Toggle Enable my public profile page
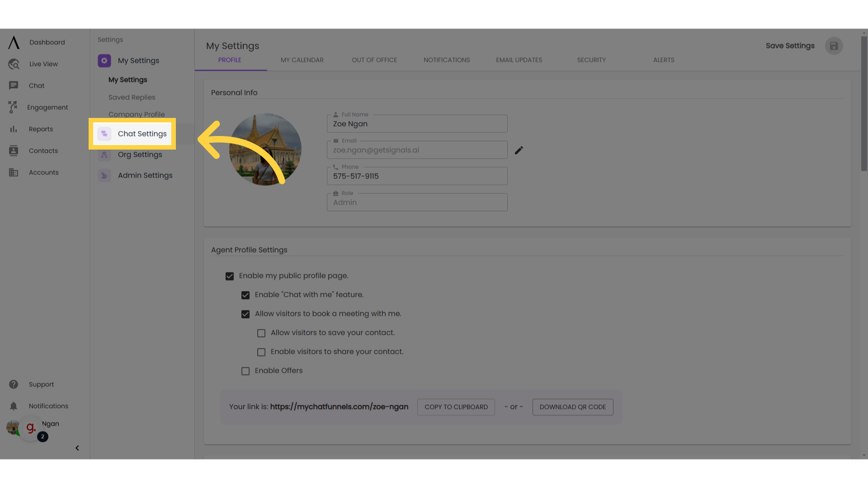Image resolution: width=868 pixels, height=488 pixels. coord(230,275)
